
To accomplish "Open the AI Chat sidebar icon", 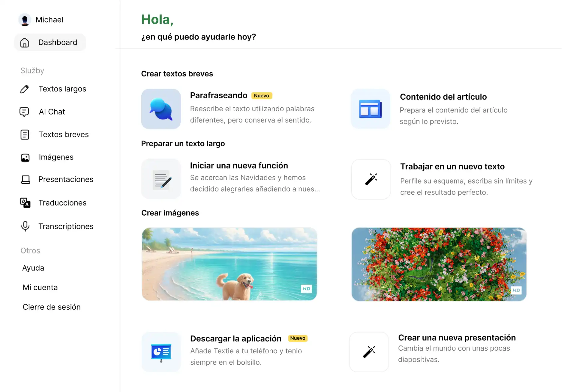I will [x=25, y=112].
